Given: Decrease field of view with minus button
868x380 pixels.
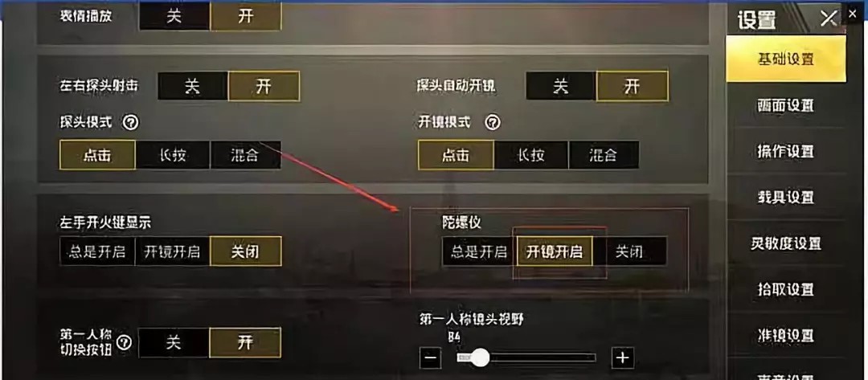Looking at the screenshot, I should coord(430,358).
